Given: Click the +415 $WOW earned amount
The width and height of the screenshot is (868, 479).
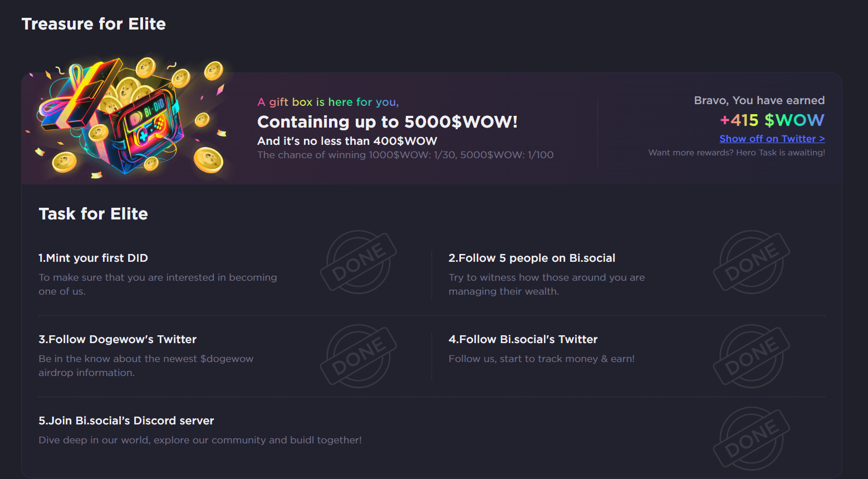Looking at the screenshot, I should pyautogui.click(x=772, y=120).
